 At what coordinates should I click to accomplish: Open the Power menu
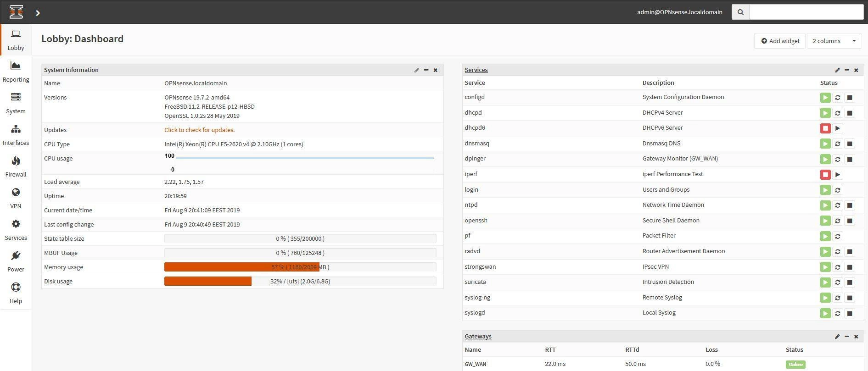[16, 262]
